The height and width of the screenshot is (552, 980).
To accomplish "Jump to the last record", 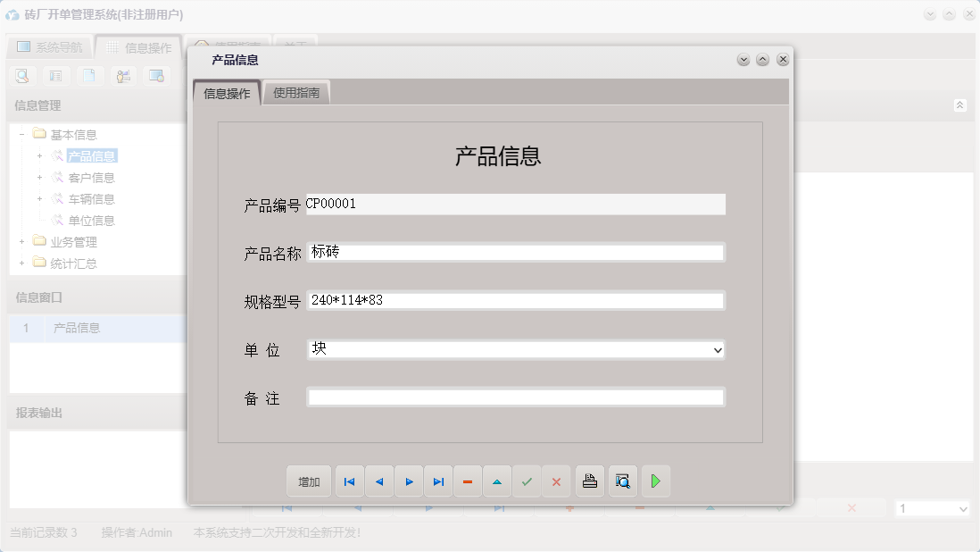I will click(438, 481).
